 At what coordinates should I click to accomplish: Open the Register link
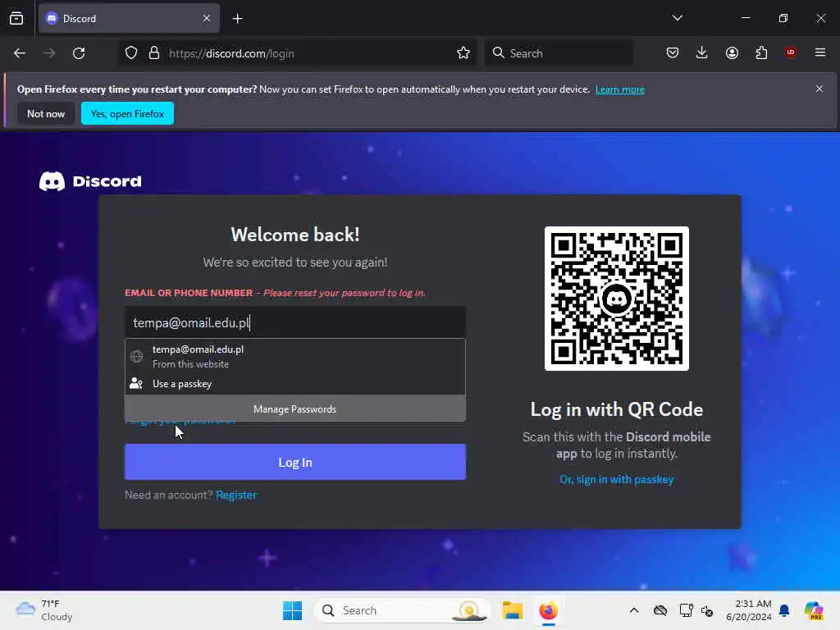[x=236, y=495]
